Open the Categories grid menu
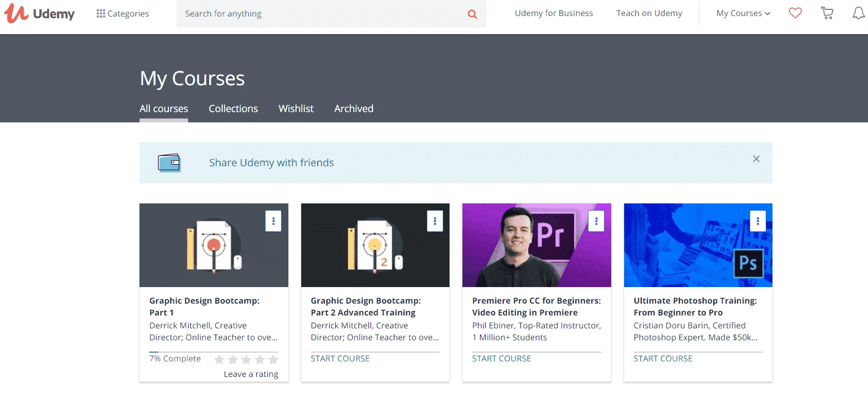Image resolution: width=868 pixels, height=395 pixels. tap(122, 13)
